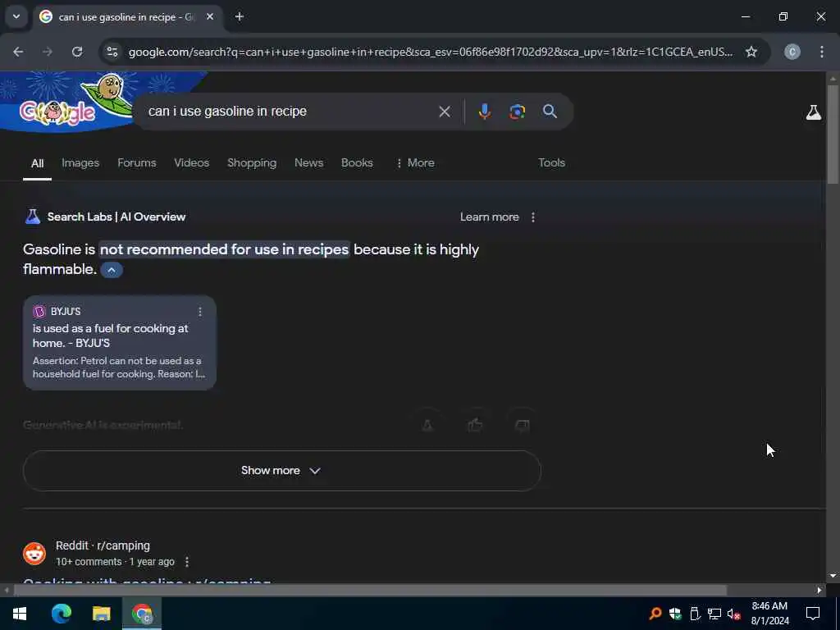Open the BYJU'S source card
Image resolution: width=840 pixels, height=630 pixels.
coord(120,343)
